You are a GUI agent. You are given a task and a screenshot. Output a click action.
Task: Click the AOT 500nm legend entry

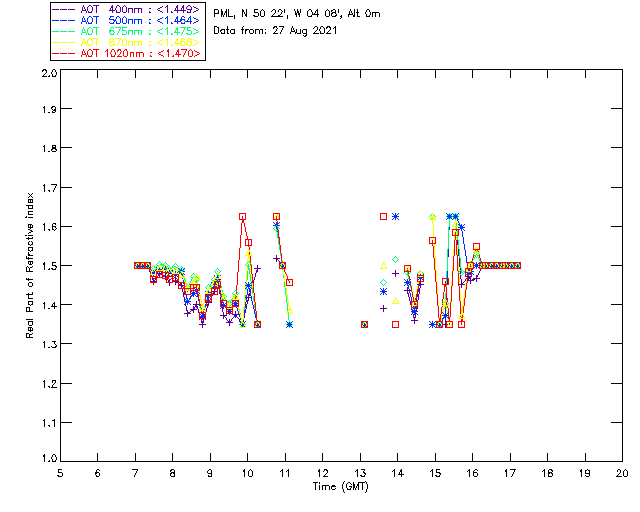coord(126,20)
